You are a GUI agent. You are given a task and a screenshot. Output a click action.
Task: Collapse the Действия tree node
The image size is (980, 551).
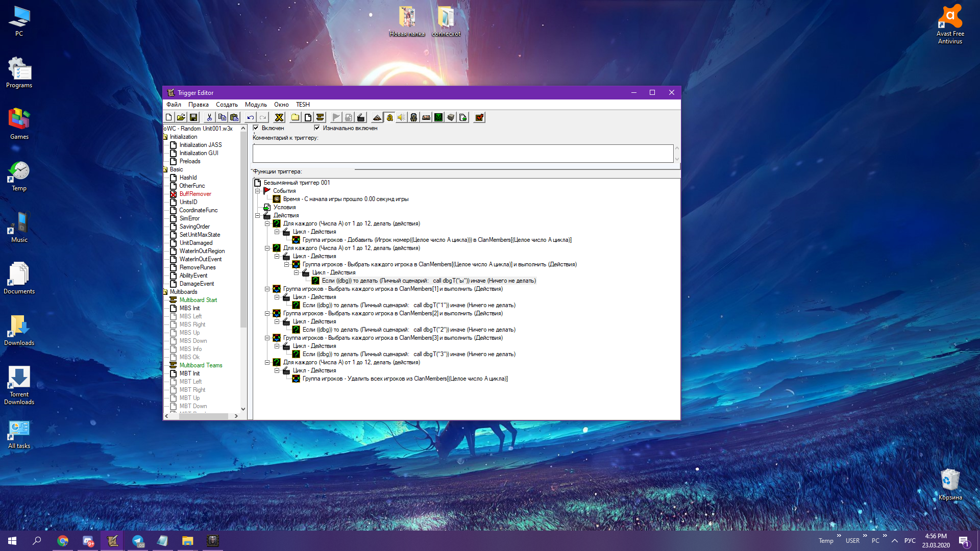tap(258, 215)
